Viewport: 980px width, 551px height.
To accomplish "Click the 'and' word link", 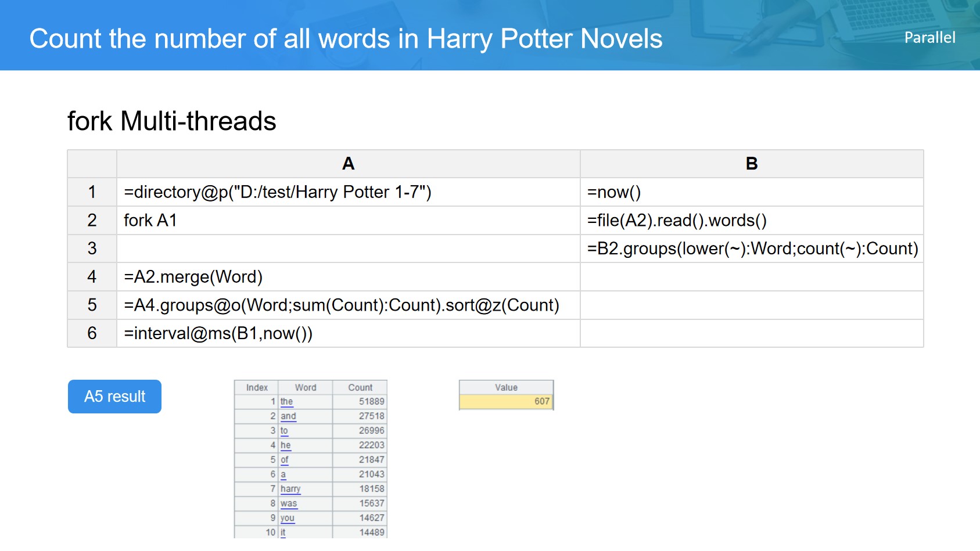I will (288, 416).
